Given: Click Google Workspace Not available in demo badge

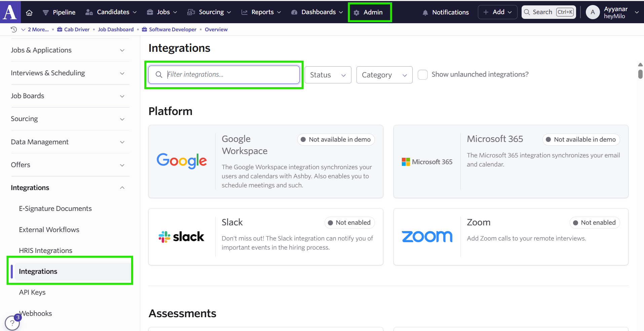Looking at the screenshot, I should coord(336,140).
